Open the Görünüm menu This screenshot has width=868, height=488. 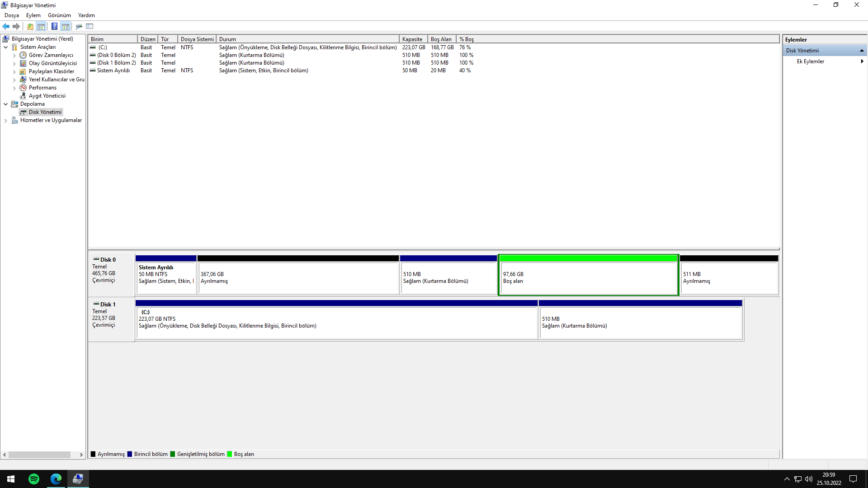point(59,15)
